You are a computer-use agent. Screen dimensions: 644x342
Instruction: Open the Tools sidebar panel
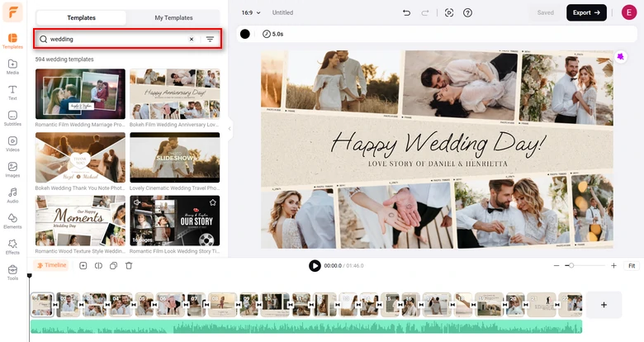point(12,272)
